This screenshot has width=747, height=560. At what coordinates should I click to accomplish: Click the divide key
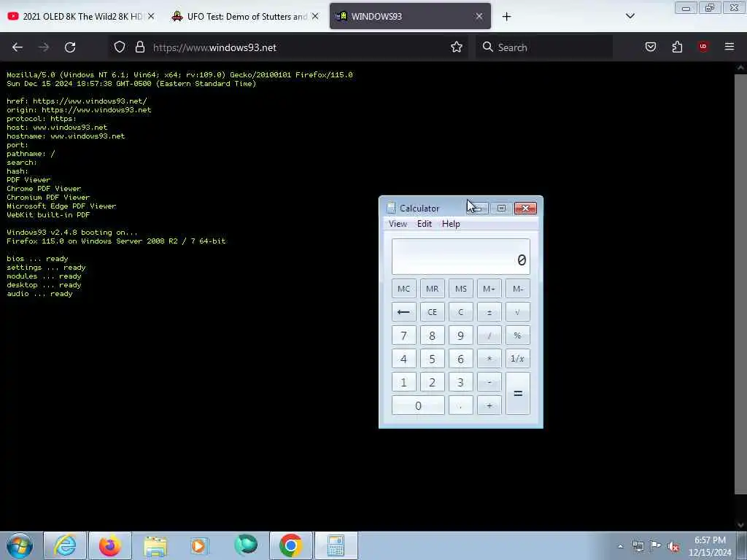click(489, 335)
